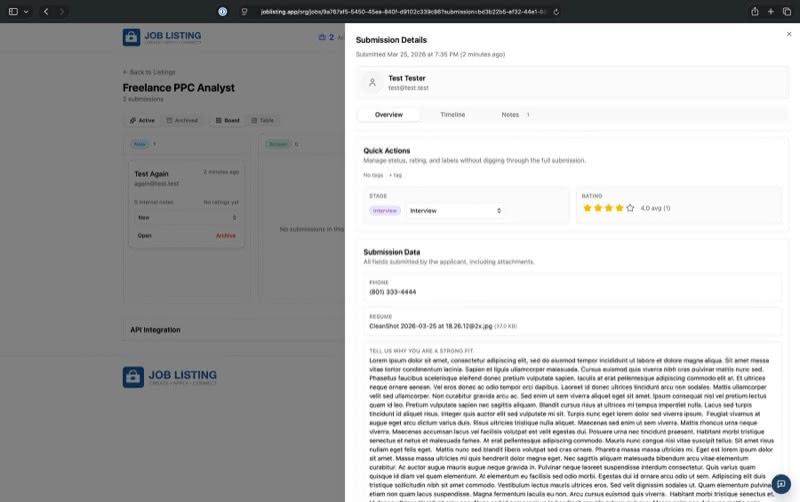Screen dimensions: 800x502
Task: Click the Freelance PPC Analyst heading
Action: [x=179, y=88]
